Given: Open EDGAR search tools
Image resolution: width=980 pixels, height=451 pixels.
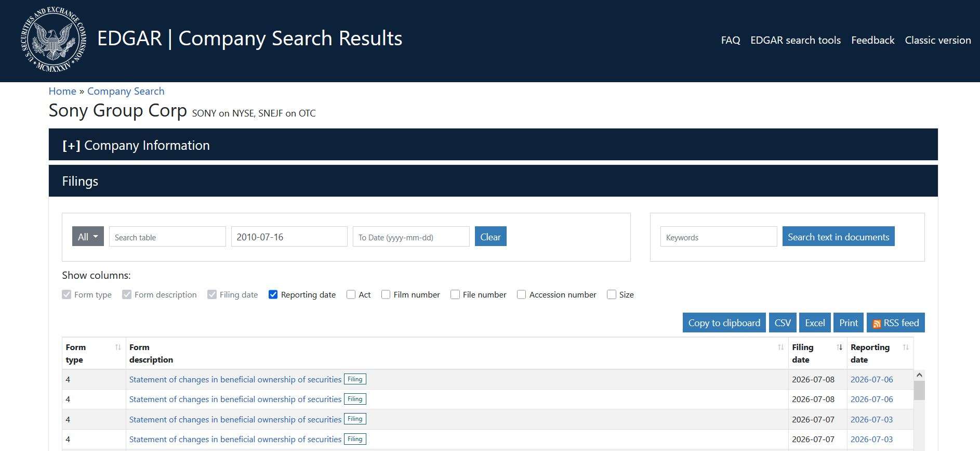Looking at the screenshot, I should [x=796, y=40].
